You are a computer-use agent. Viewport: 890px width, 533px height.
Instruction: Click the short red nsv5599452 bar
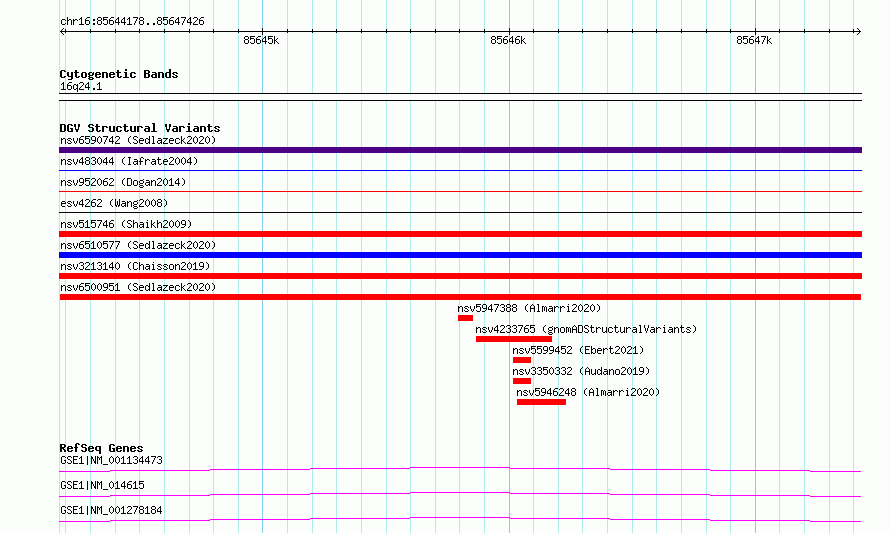coord(522,360)
